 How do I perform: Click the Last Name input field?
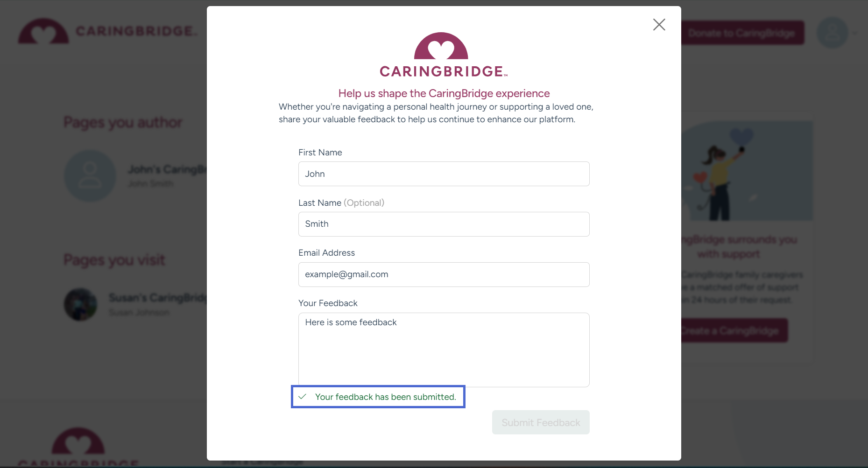[x=444, y=224]
